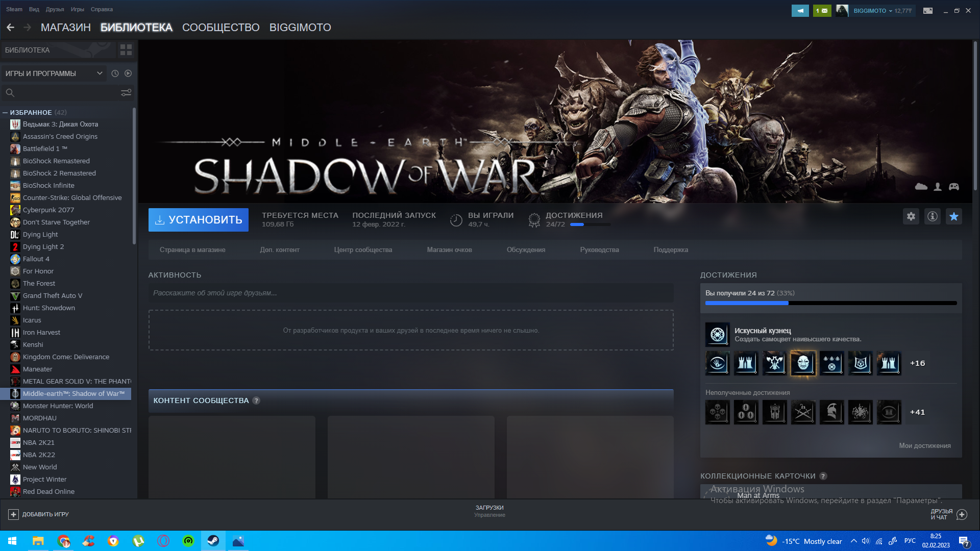Click the back navigation arrow
Viewport: 980px width, 551px height.
10,28
